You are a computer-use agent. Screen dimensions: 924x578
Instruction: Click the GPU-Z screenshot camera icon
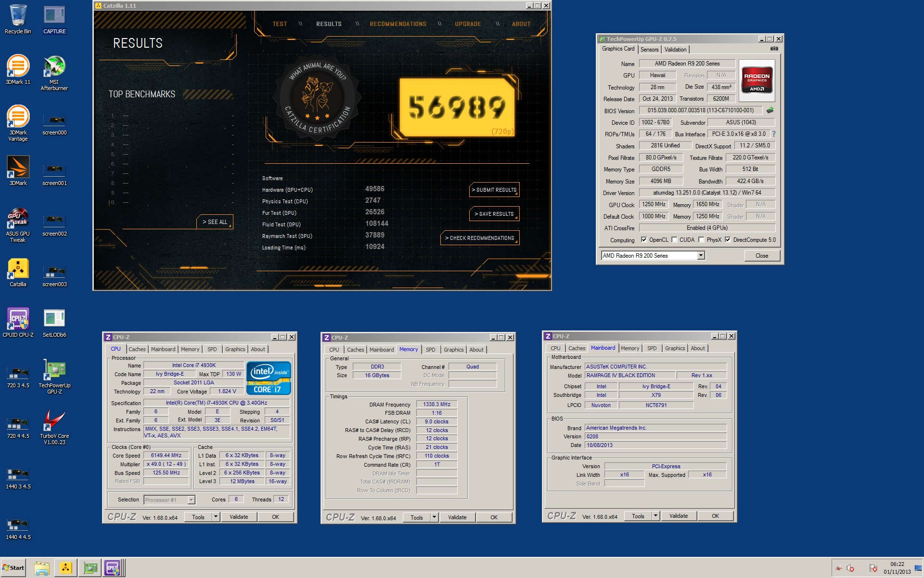tap(774, 49)
